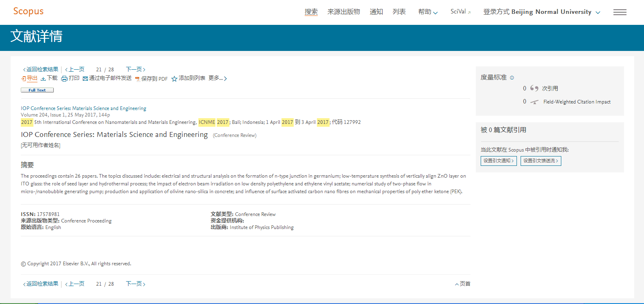This screenshot has width=644, height=304.
Task: Click 设置引文馈送流 button
Action: click(x=541, y=161)
